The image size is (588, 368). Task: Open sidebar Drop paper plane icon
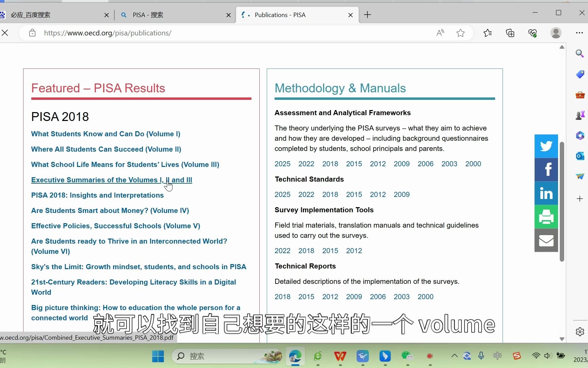[x=580, y=176]
